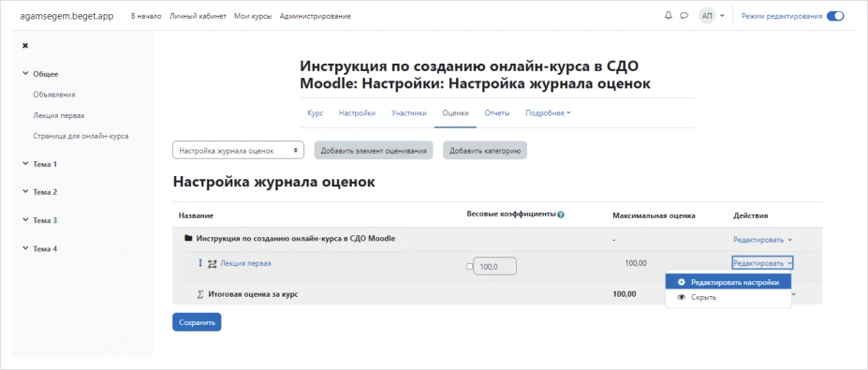Screen dimensions: 868x370
Task: Click the weight input field showing 100,0
Action: pos(495,266)
